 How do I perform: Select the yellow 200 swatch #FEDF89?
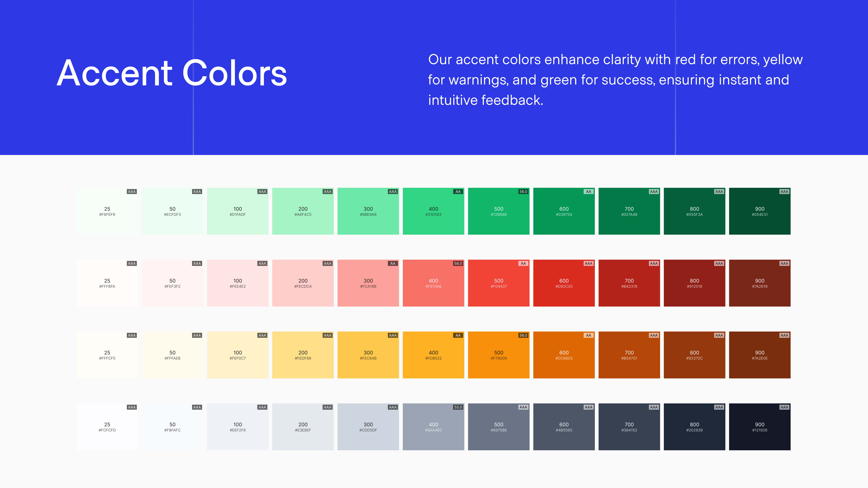coord(303,355)
